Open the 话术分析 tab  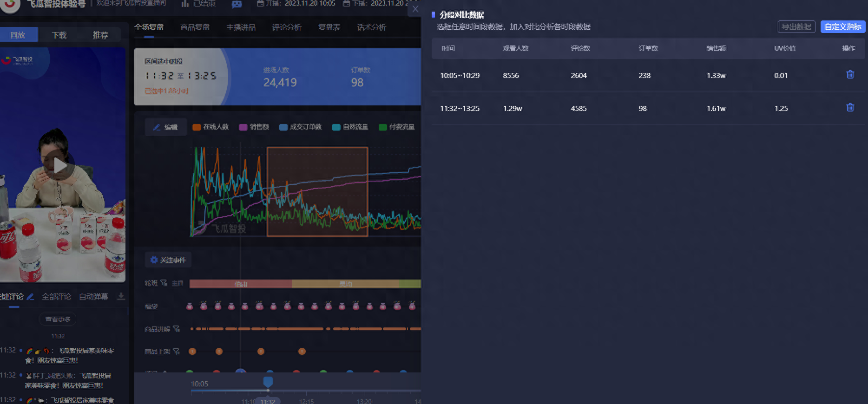(x=372, y=27)
